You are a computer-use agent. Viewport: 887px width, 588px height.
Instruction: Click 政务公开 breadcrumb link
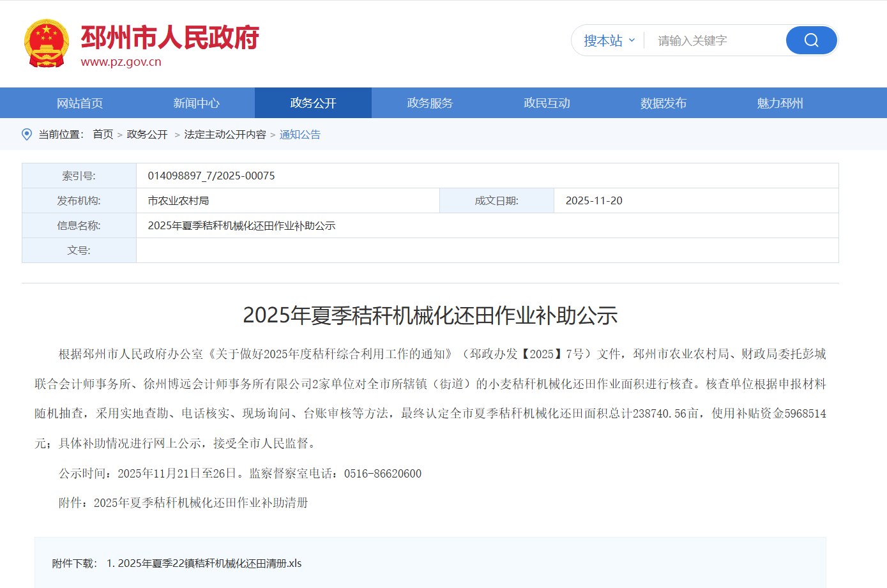point(147,135)
